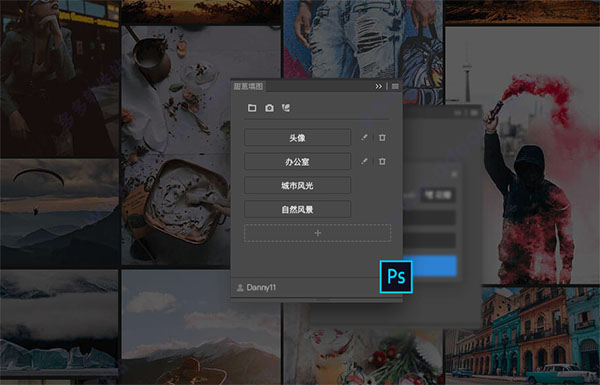Click the camera icon in panel toolbar
This screenshot has width=600, height=385.
pos(269,108)
